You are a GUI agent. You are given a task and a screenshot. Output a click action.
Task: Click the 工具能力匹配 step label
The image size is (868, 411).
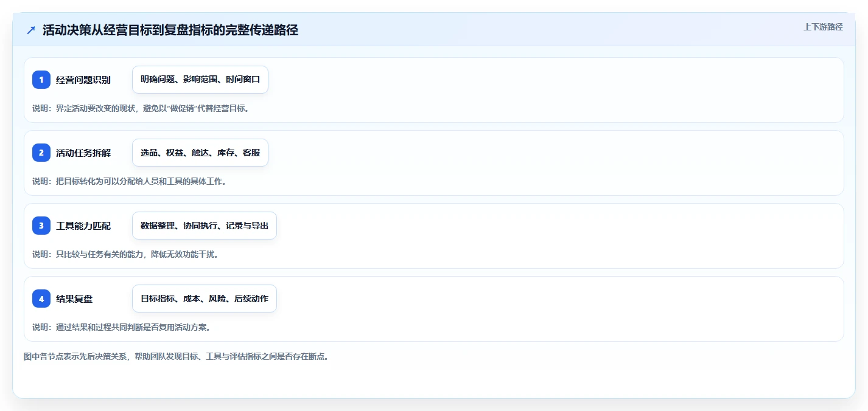[x=83, y=226]
